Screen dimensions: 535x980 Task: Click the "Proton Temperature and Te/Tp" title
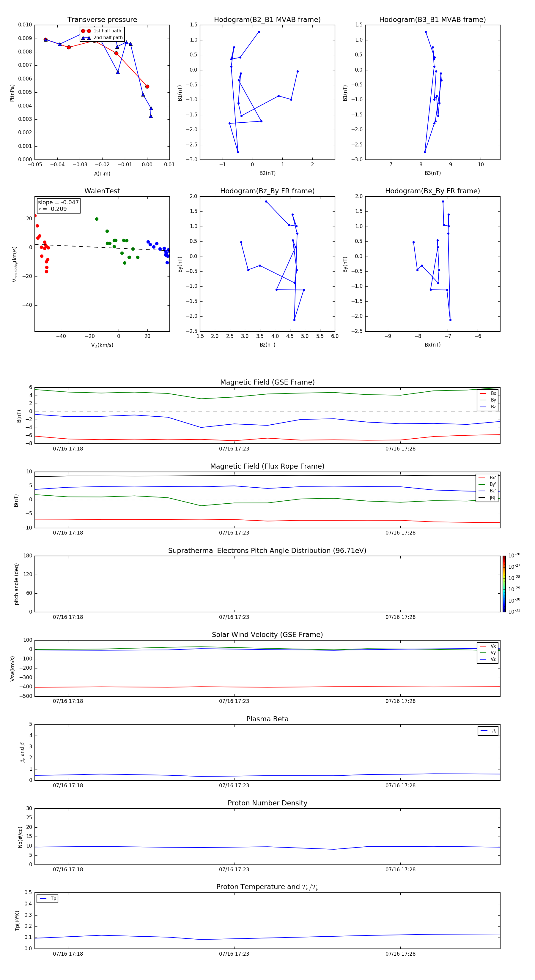pyautogui.click(x=267, y=887)
